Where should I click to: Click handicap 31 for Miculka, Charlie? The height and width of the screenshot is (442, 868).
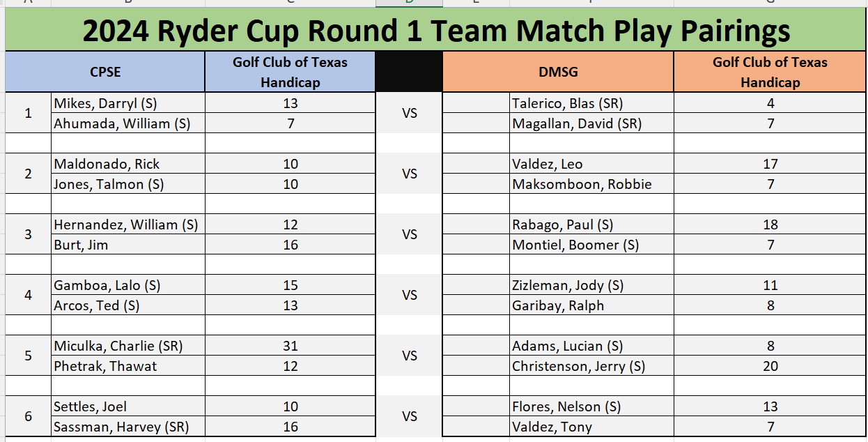coord(290,346)
